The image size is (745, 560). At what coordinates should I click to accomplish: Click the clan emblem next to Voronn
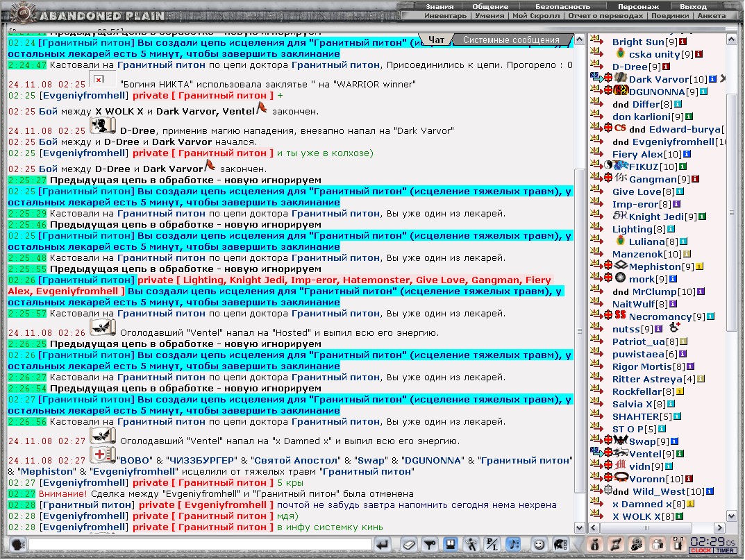coord(621,477)
